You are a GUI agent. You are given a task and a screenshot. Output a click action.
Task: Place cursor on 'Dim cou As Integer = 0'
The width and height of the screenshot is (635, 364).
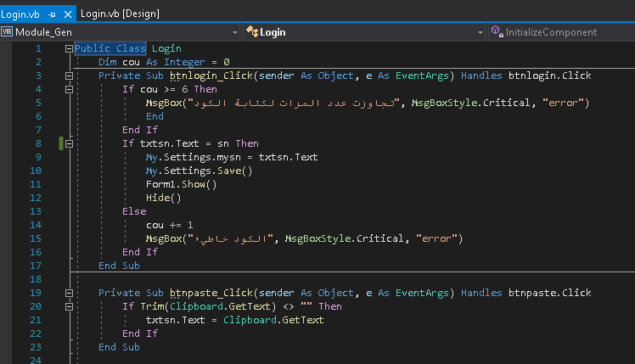coord(164,62)
